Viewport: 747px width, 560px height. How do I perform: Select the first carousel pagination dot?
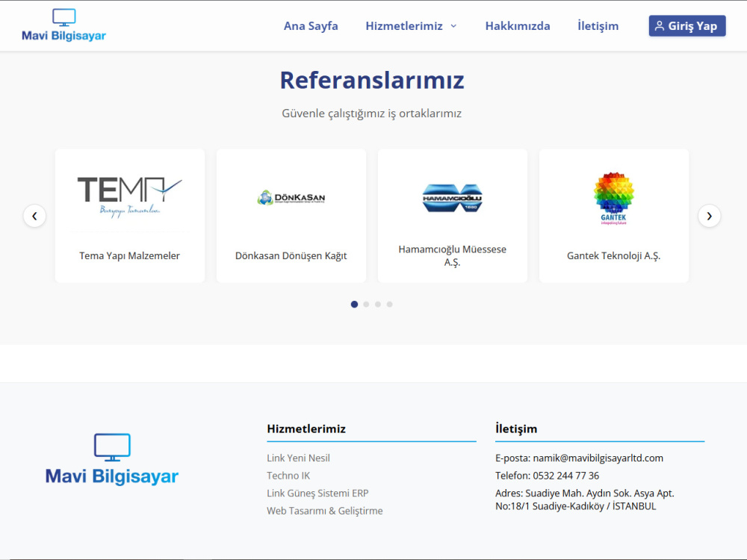(x=354, y=305)
